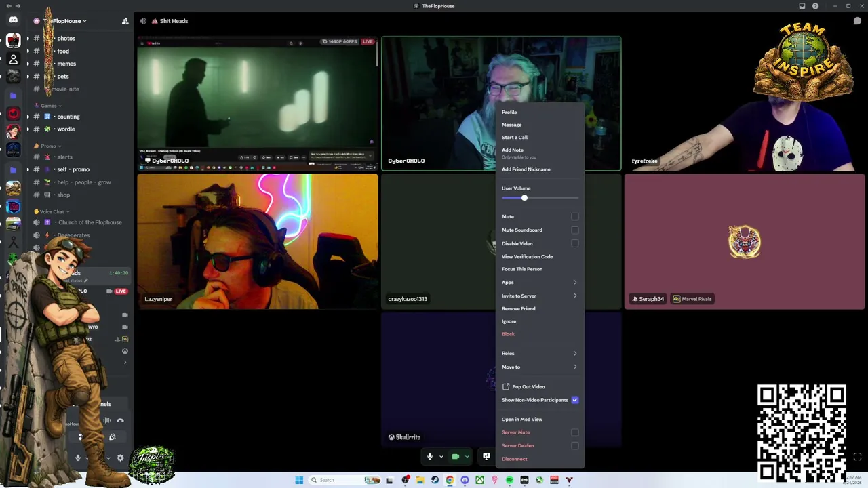Open microphone input options arrow
The width and height of the screenshot is (868, 488).
[441, 457]
